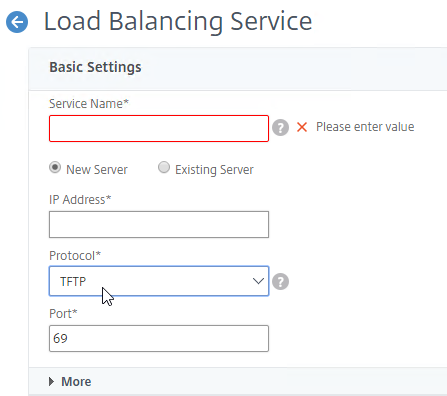Screen dimensions: 447x396
Task: Click the Basic Settings section header
Action: [95, 67]
